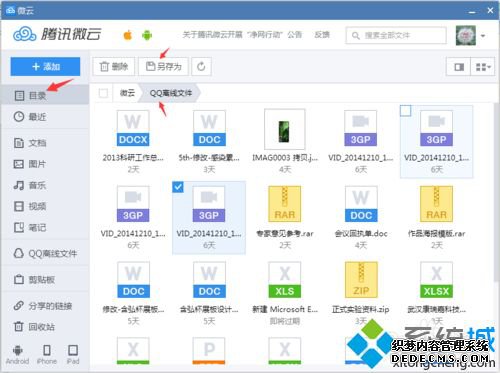Image resolution: width=500 pixels, height=373 pixels.
Task: Select the DOCX file 2013科研工作总
Action: (x=133, y=142)
